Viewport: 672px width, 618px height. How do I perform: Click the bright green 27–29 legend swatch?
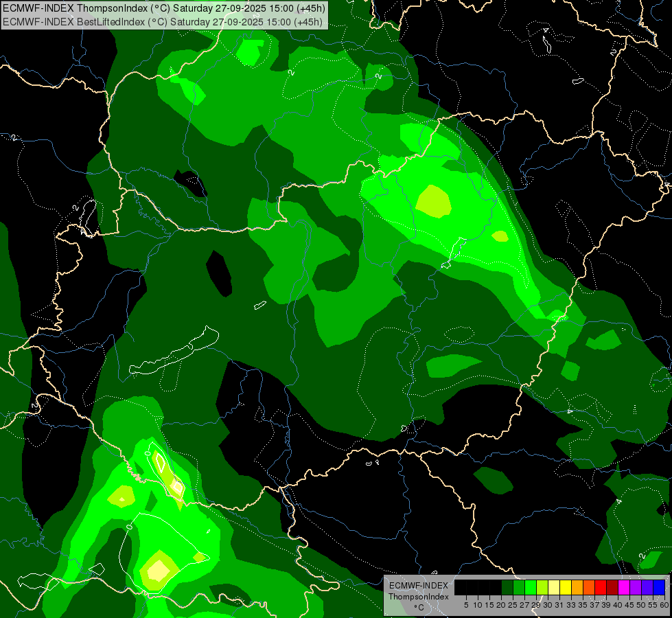point(531,587)
